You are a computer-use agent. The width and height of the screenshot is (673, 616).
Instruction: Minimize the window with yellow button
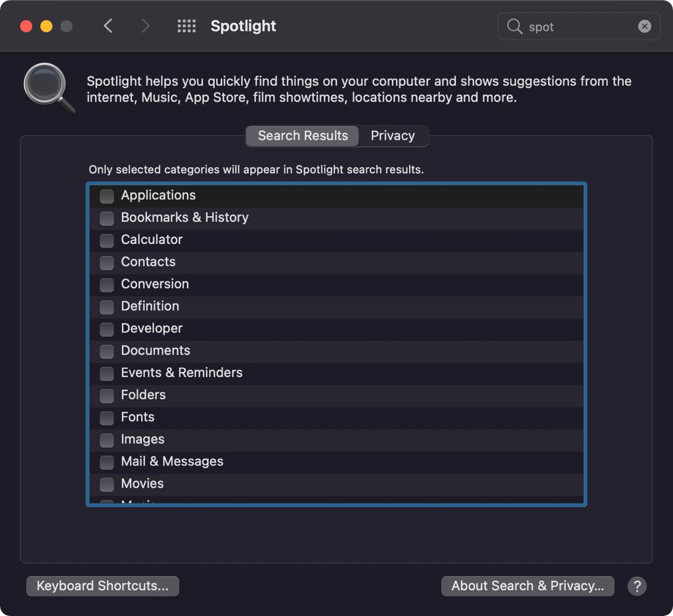[x=46, y=26]
